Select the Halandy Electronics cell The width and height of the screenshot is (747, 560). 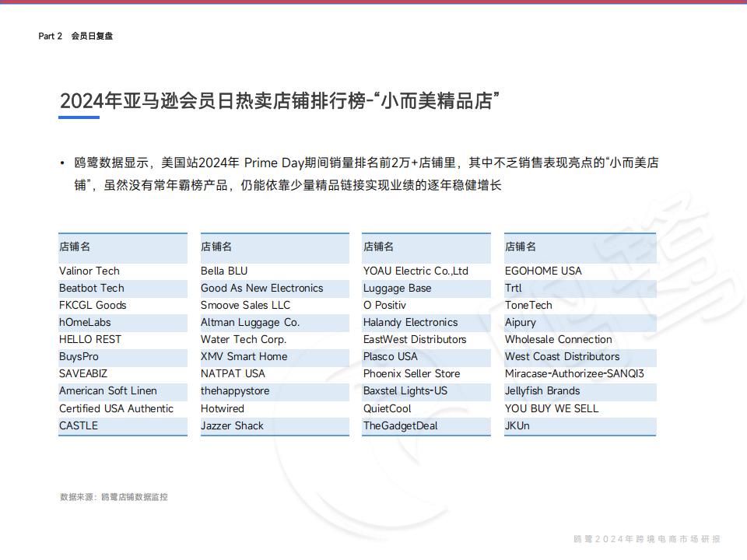426,322
